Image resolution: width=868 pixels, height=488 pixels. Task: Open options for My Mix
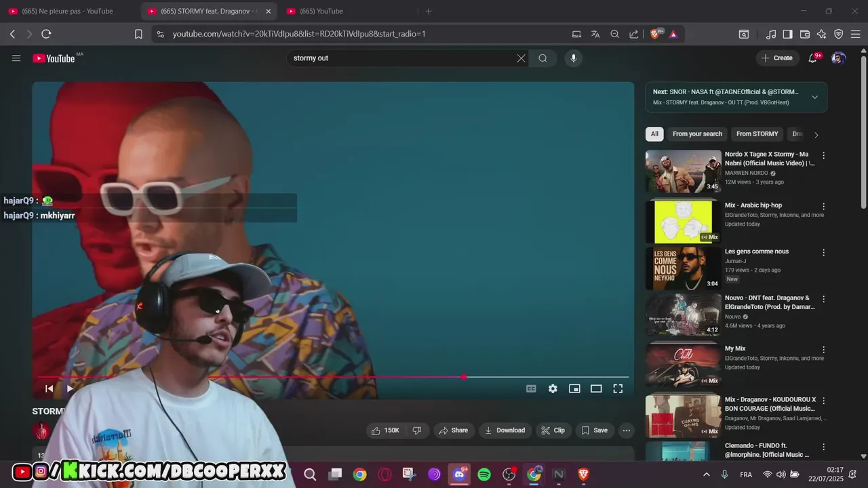tap(824, 350)
